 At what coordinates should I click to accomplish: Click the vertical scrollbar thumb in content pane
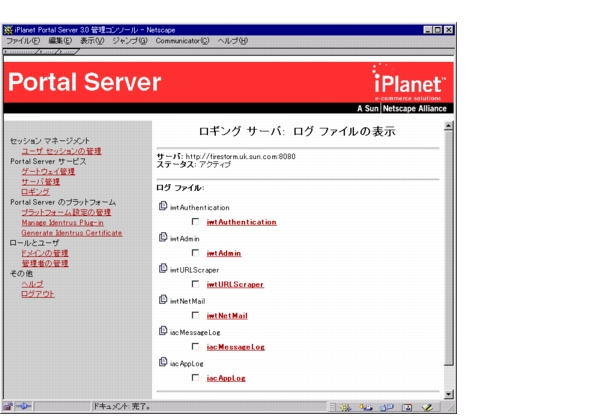tap(449, 248)
